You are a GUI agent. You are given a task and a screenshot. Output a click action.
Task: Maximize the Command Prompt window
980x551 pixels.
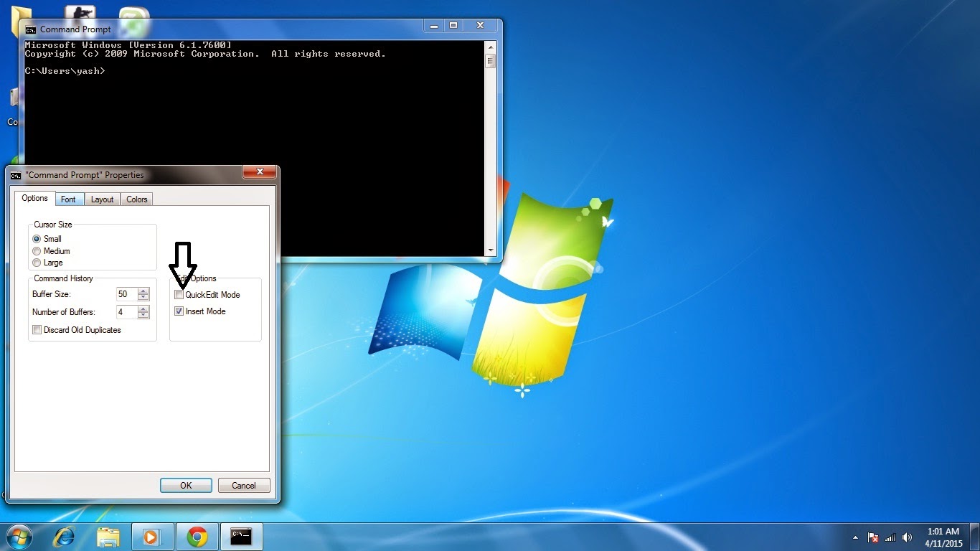click(453, 25)
